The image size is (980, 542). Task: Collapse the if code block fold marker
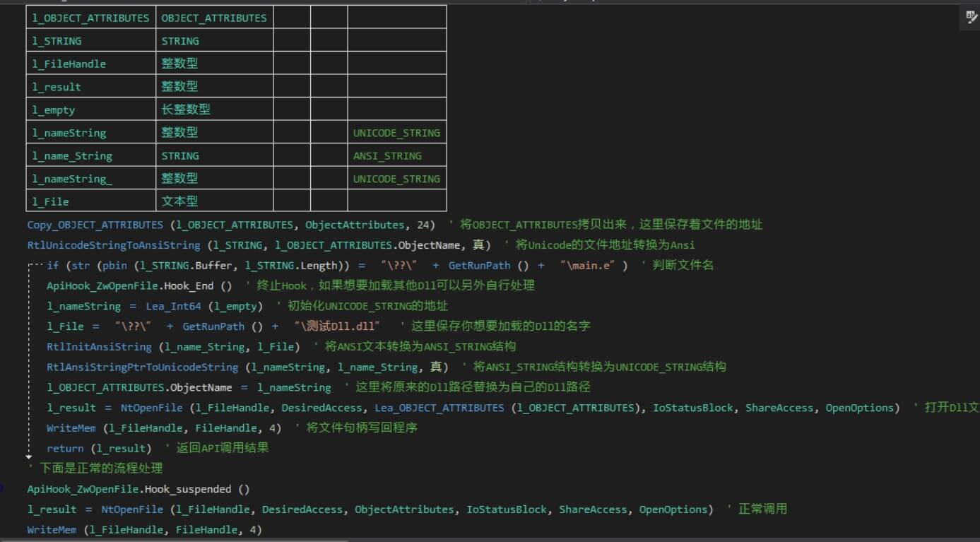(28, 264)
